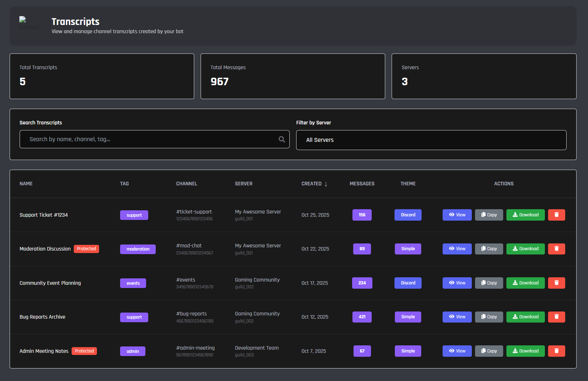Sort by the Created column arrow
Screen dimensions: 588x381
coord(326,184)
